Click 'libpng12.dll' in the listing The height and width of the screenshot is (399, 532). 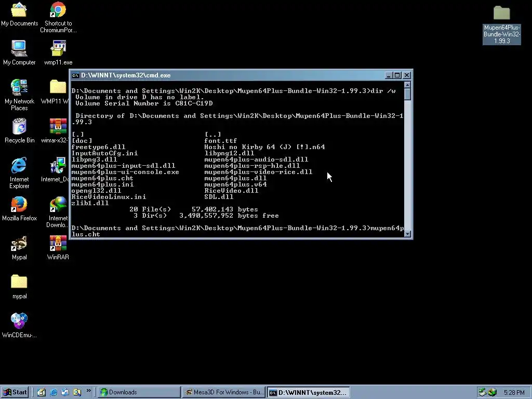(229, 153)
